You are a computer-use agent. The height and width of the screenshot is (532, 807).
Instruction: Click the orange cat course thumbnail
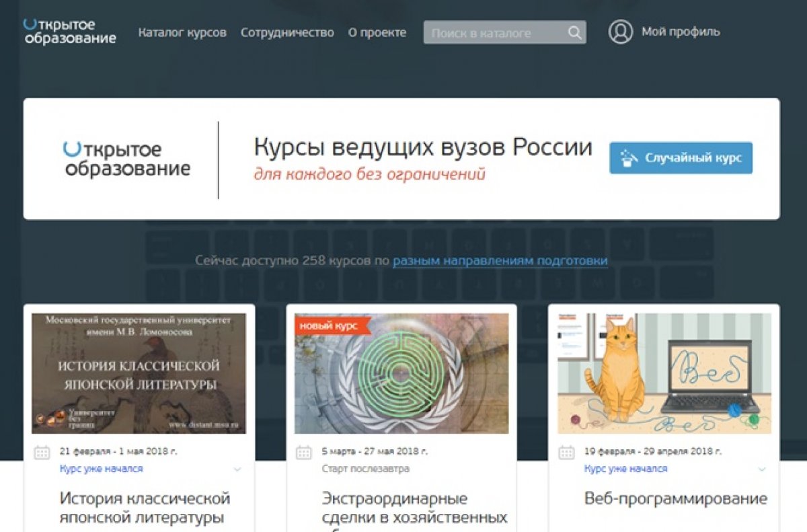(664, 373)
